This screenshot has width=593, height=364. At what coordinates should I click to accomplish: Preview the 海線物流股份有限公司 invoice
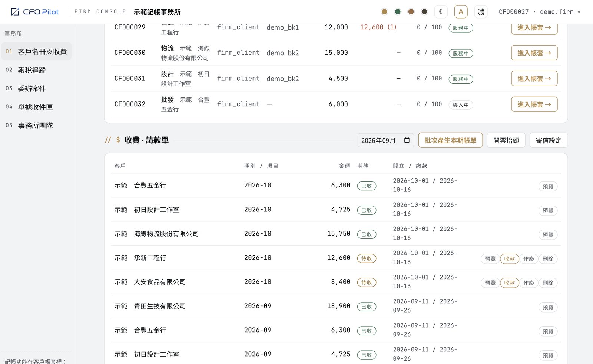click(x=548, y=235)
